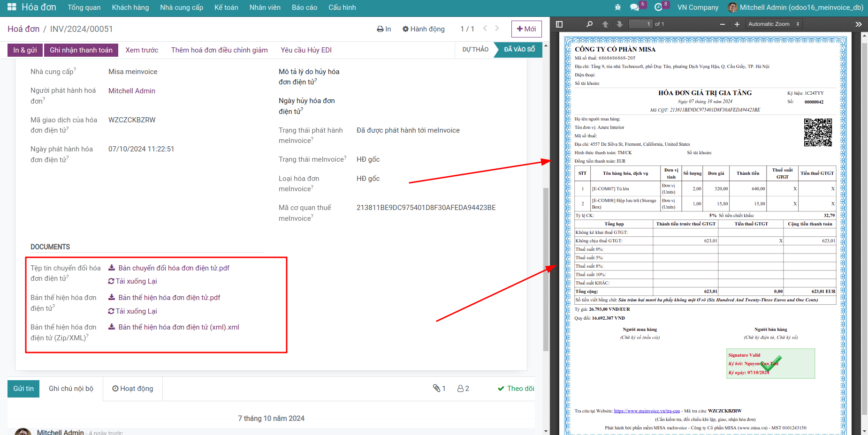
Task: Switch to Ghi chú nội bộ tab
Action: coord(71,389)
